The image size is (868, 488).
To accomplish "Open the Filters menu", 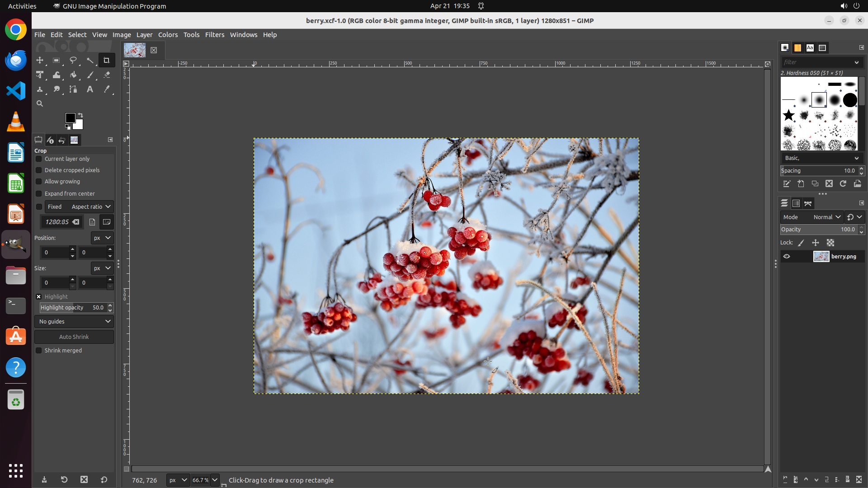I will pos(214,35).
